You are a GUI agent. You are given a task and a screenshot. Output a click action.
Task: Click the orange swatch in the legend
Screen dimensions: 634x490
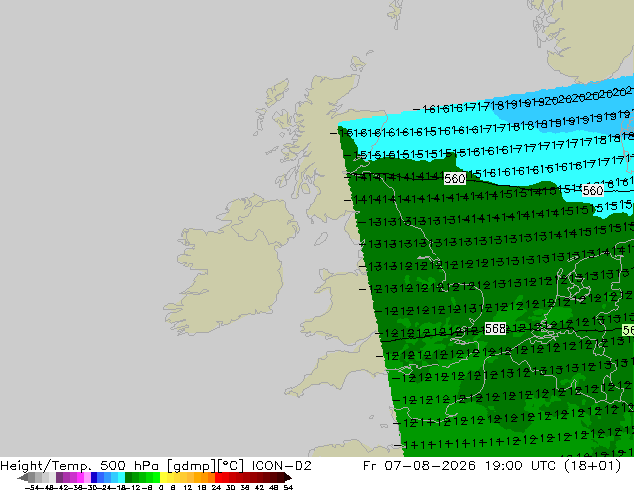(204, 477)
